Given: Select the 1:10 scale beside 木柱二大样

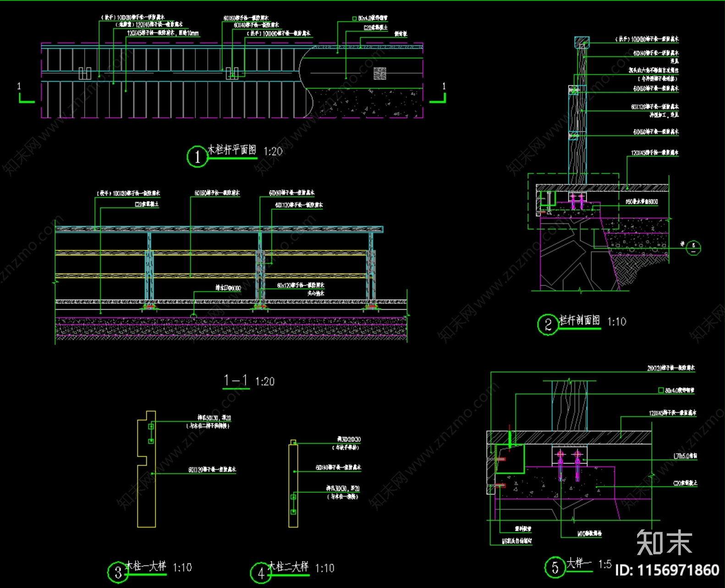Looking at the screenshot, I should pos(325,568).
